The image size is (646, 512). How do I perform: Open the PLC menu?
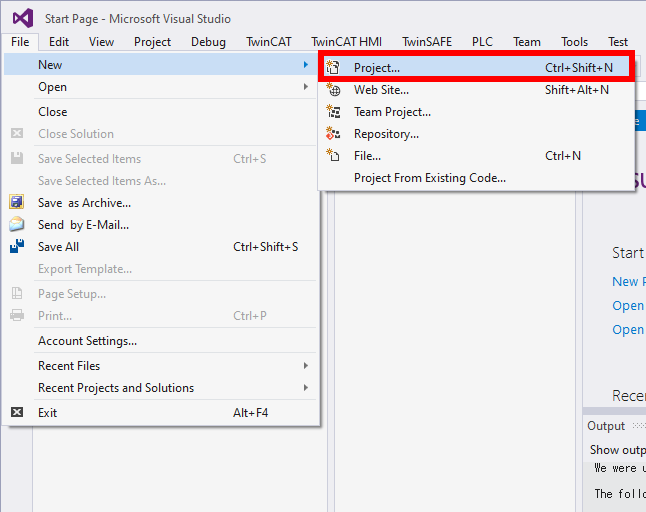[x=482, y=42]
